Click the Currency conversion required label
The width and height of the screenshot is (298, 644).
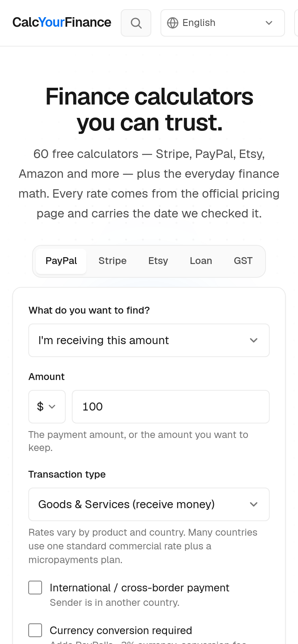(121, 631)
